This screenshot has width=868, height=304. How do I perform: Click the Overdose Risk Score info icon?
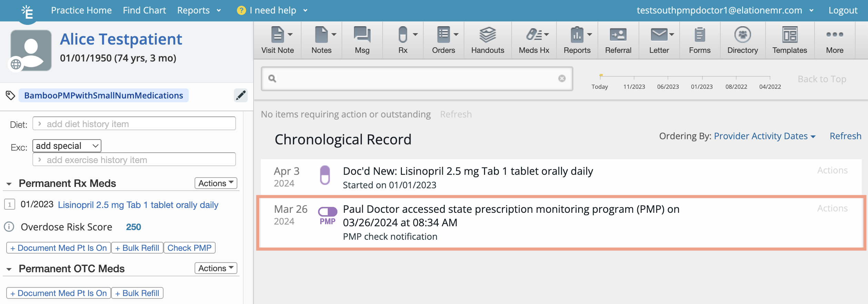(9, 227)
